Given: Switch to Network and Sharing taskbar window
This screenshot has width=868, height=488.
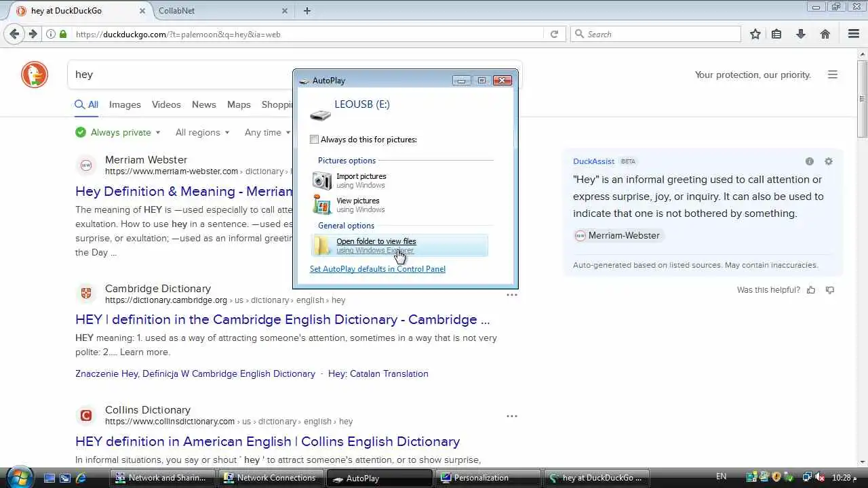Looking at the screenshot, I should 163,478.
